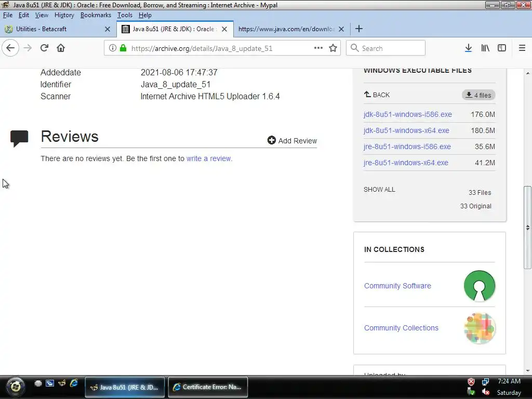Click the browser Search box
The image size is (532, 399).
point(386,48)
